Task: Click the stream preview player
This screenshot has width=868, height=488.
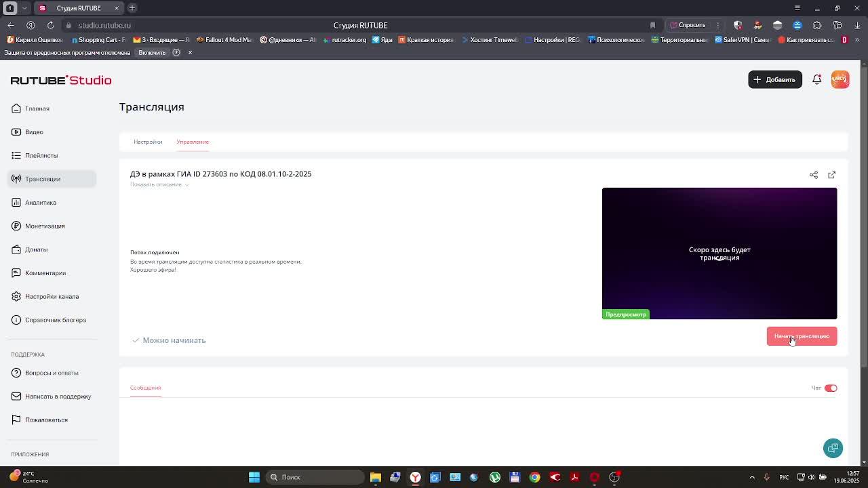Action: click(x=719, y=253)
